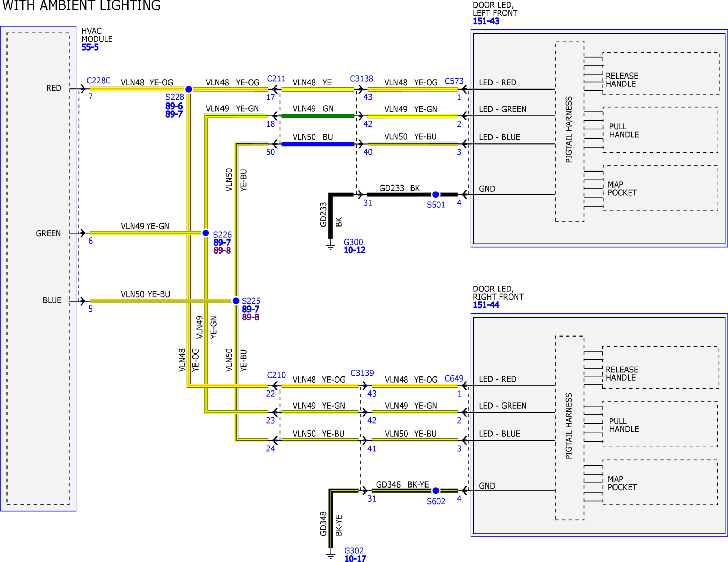Click RELEASE HANDLE in left front door LED
The height and width of the screenshot is (562, 728).
click(622, 80)
